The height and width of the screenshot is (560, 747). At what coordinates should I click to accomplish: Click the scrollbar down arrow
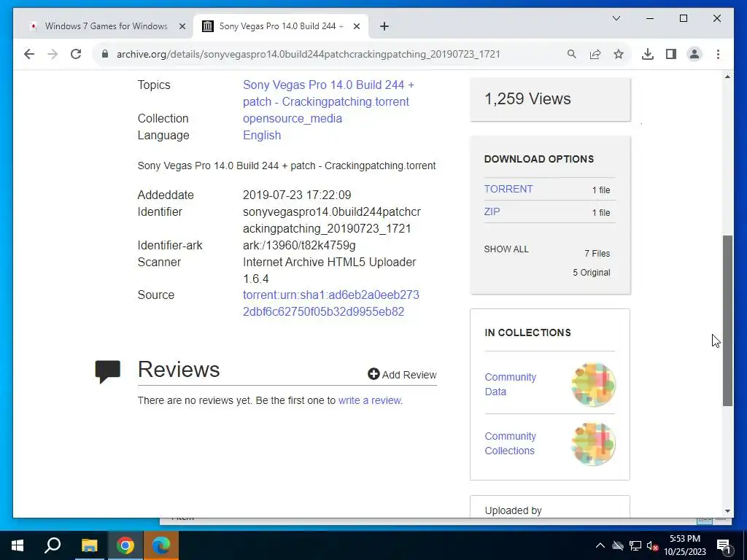point(727,511)
